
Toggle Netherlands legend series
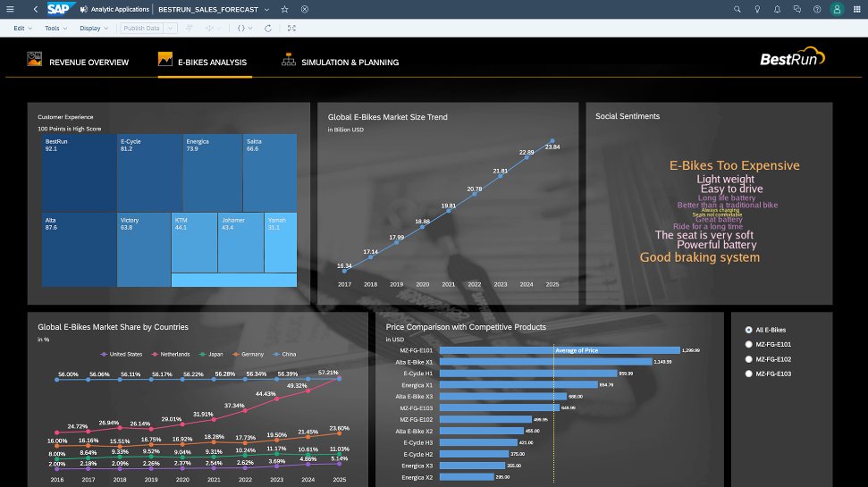(171, 354)
